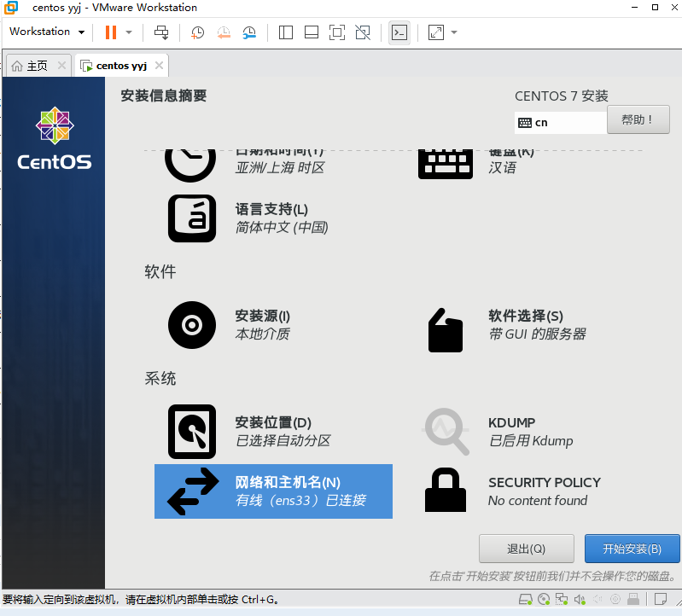Click 已启用 Kdump text
Image resolution: width=682 pixels, height=616 pixels.
point(531,440)
